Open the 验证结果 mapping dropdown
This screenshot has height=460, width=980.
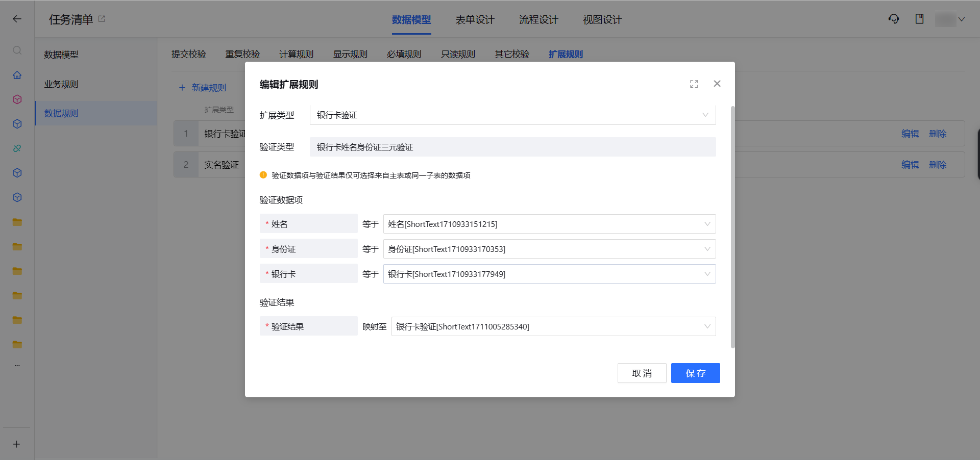point(553,326)
